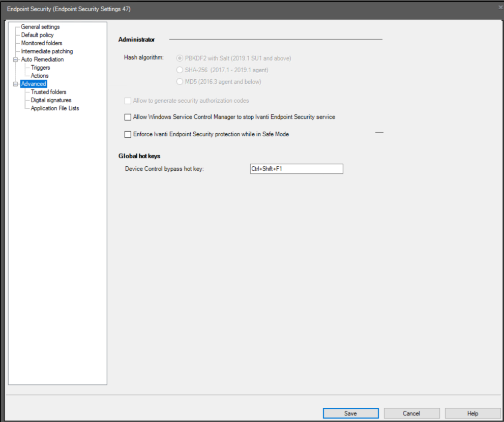The height and width of the screenshot is (422, 504).
Task: Edit the Device Control bypass hot key
Action: pyautogui.click(x=297, y=168)
